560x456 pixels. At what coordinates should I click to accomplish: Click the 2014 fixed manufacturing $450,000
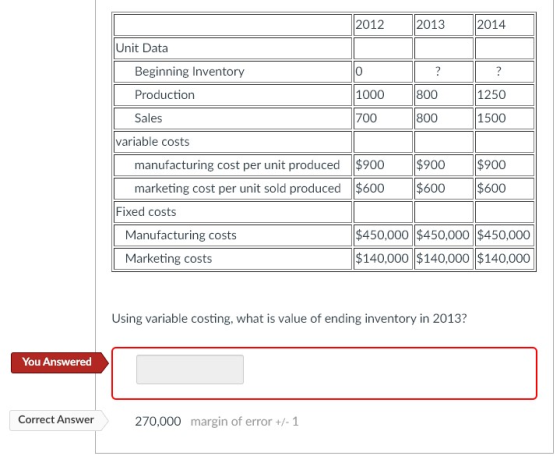(504, 235)
